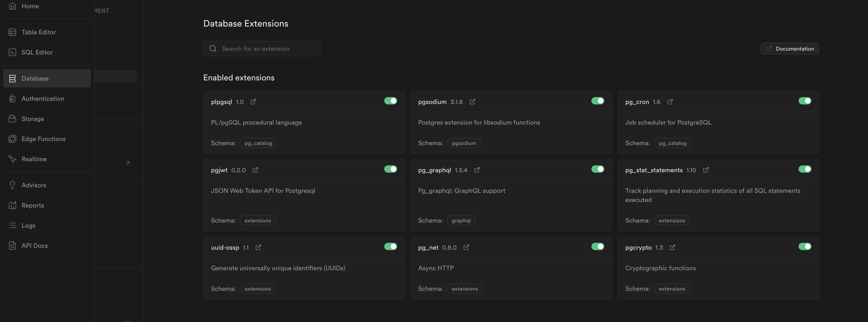Open Authentication page from sidebar
Viewport: 868px width, 322px height.
(42, 99)
